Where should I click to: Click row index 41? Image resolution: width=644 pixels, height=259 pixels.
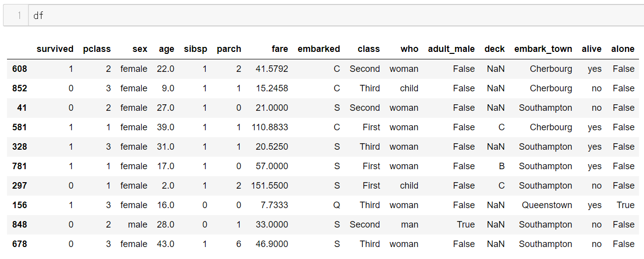pos(22,108)
